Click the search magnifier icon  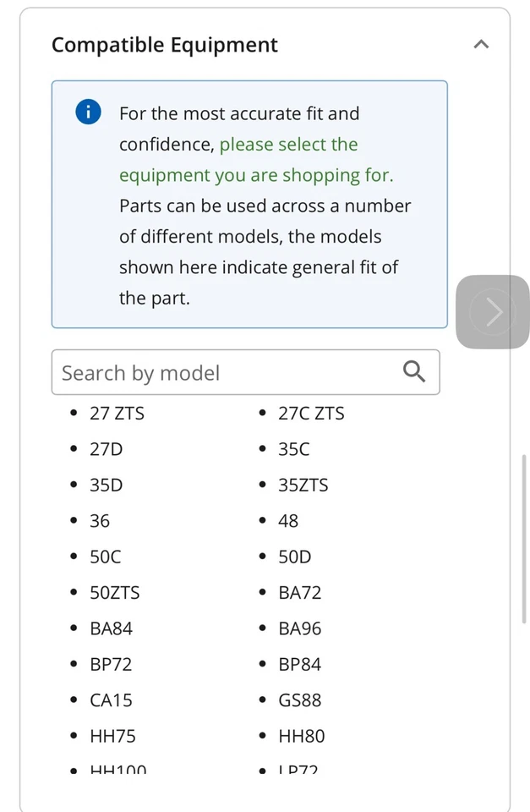(413, 371)
